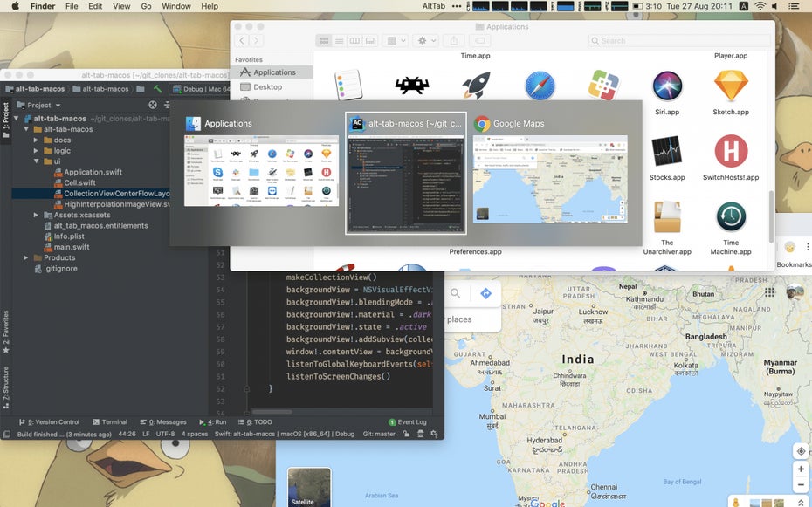Select the Google Maps window thumbnail in switcher
The height and width of the screenshot is (507, 812).
(x=549, y=173)
